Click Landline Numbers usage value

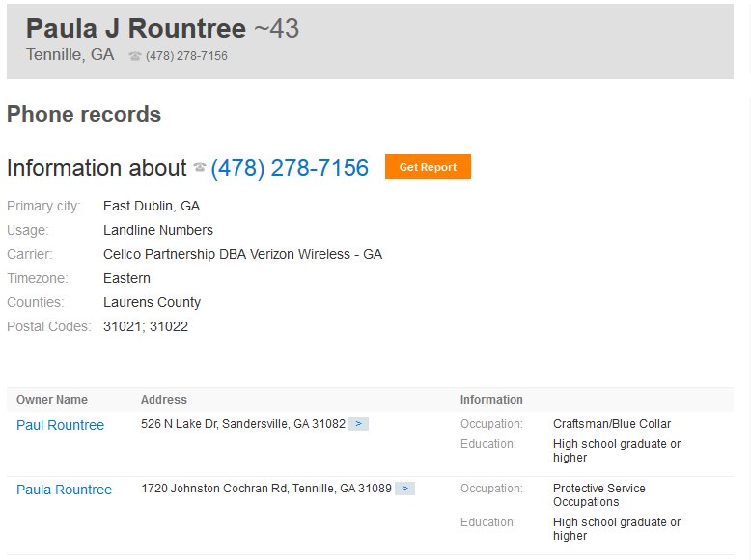click(158, 230)
